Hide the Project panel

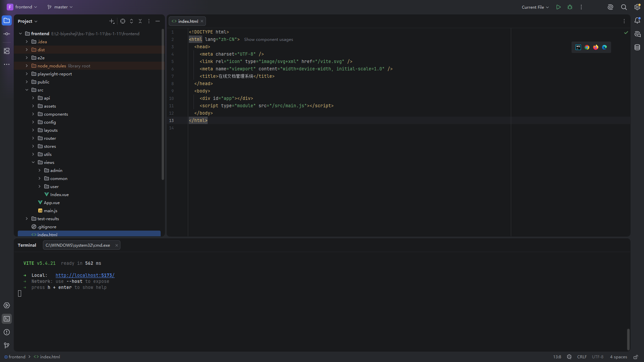point(158,21)
